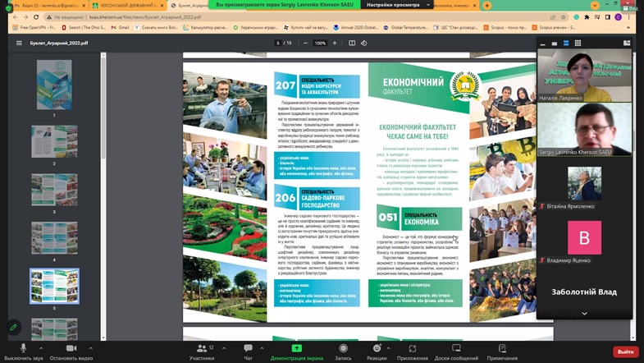Leave the meeting with Выйти
Viewport: 644px width, 363px height.
click(625, 352)
